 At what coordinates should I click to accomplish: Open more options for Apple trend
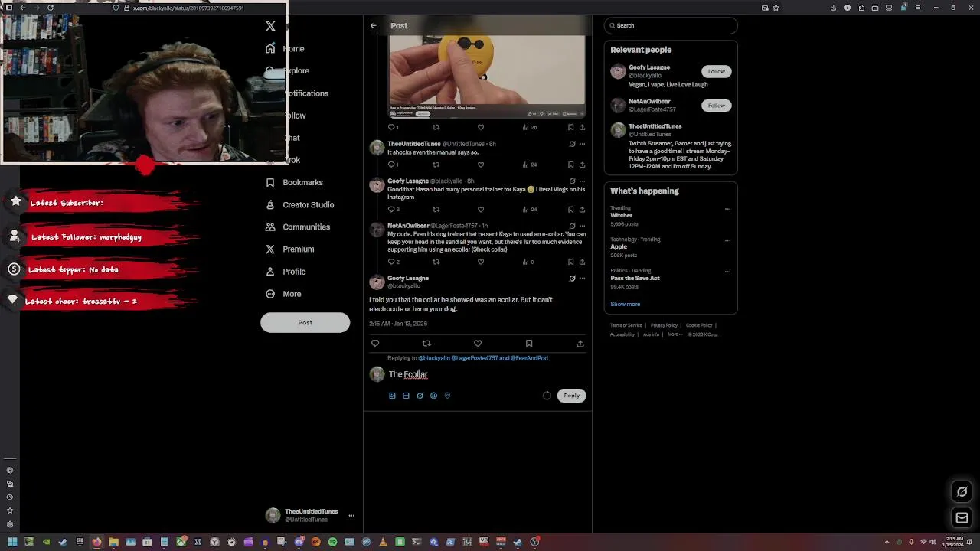pos(727,240)
